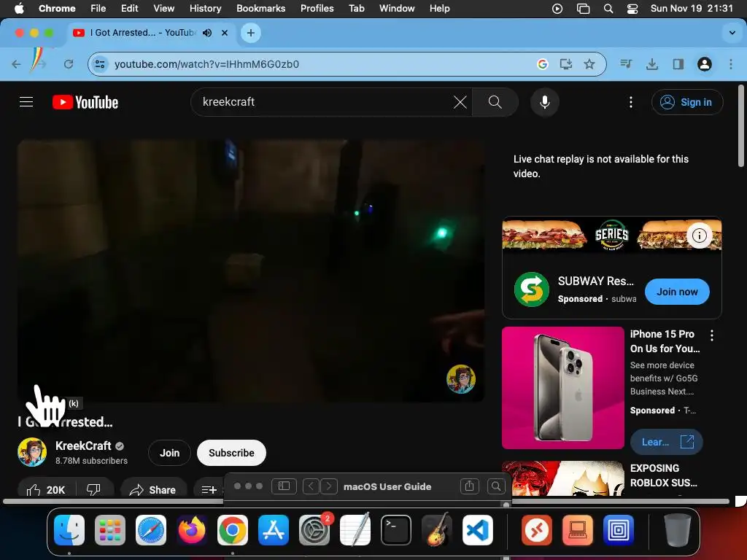Click the Subway ad banner image

(x=612, y=235)
